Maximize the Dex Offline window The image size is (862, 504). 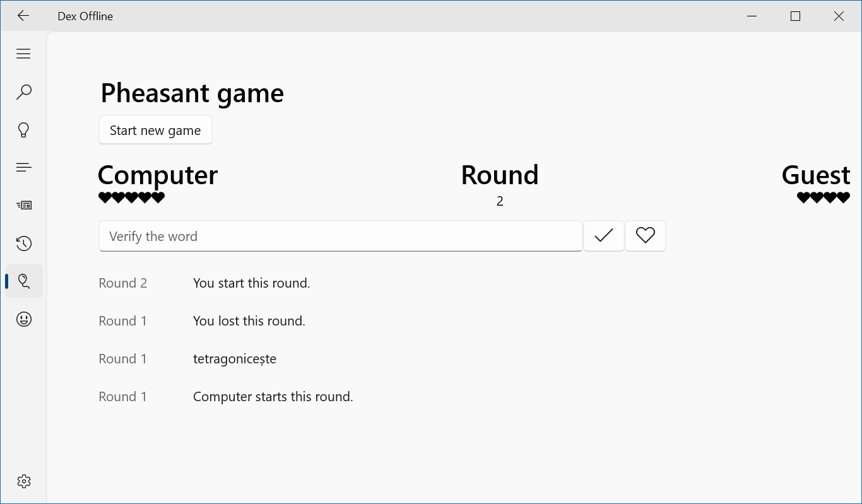(795, 16)
